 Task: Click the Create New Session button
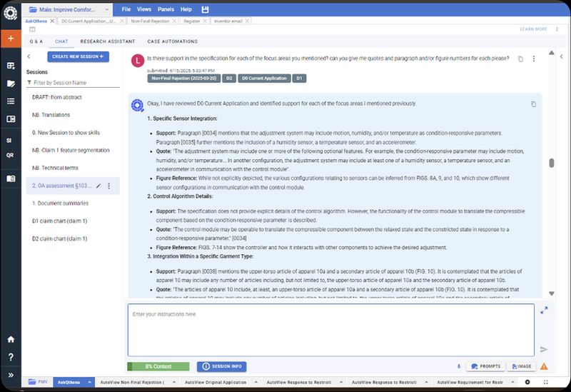pyautogui.click(x=78, y=56)
